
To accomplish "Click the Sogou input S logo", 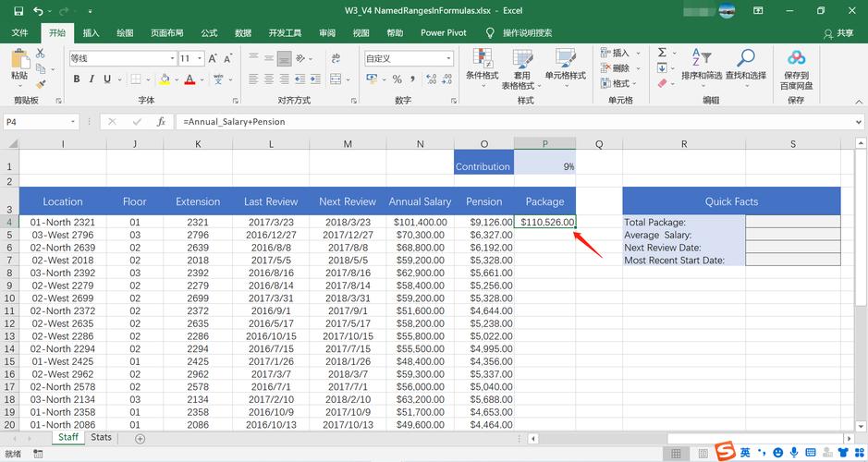I will click(x=724, y=452).
